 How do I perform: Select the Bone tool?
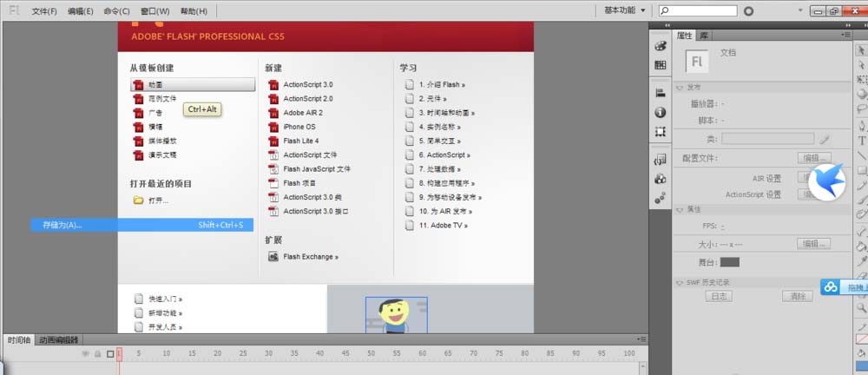(x=861, y=232)
